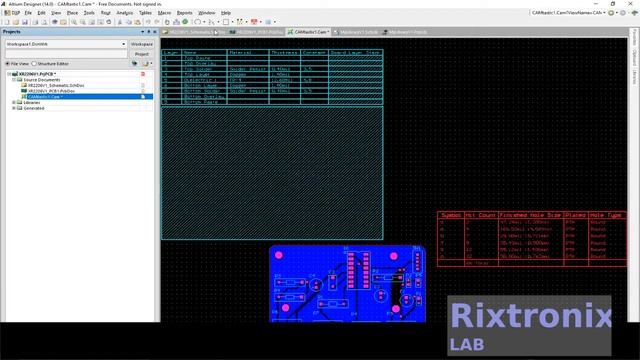Open the File menu
This screenshot has width=640, height=360.
(28, 13)
